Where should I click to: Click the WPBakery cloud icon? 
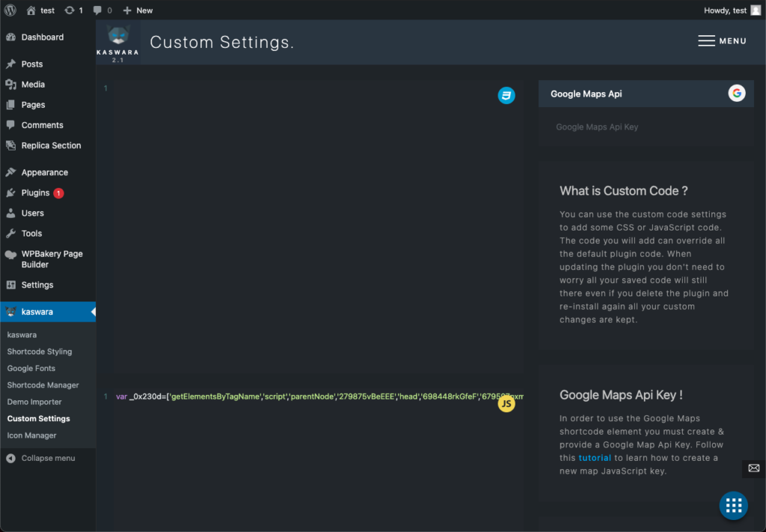coord(10,254)
